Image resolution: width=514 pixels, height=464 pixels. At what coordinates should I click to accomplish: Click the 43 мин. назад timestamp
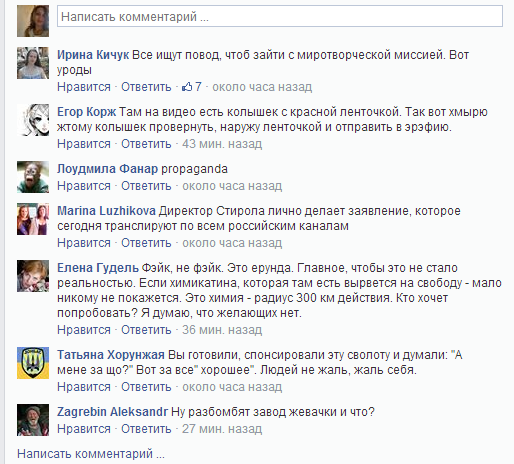(x=222, y=144)
